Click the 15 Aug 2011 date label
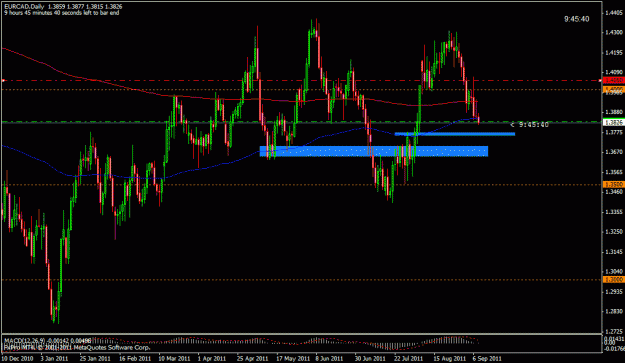 coord(450,359)
